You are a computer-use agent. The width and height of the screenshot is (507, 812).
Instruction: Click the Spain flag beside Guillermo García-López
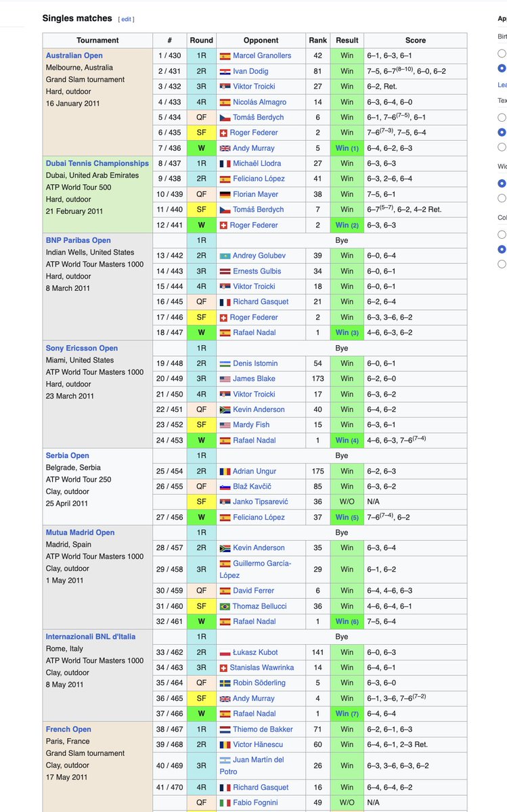click(x=225, y=564)
